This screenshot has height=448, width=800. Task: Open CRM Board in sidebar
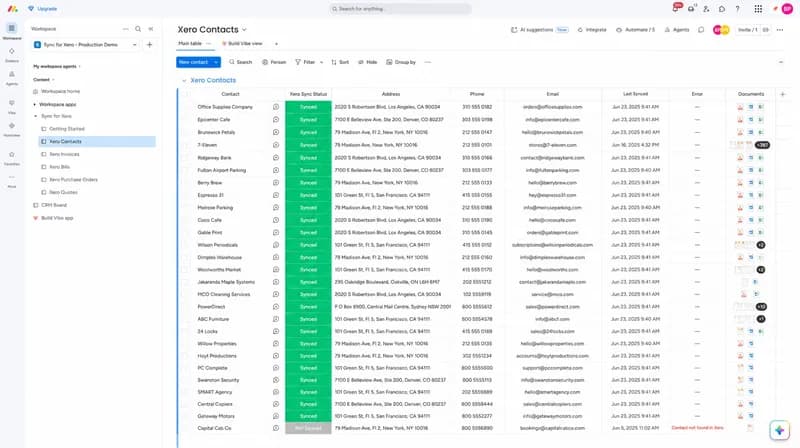point(54,205)
